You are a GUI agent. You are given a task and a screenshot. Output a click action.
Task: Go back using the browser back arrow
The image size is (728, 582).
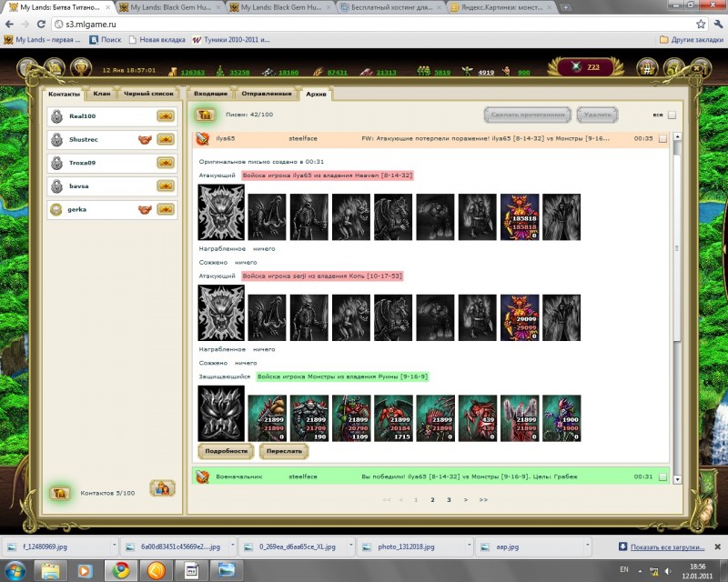coord(10,25)
